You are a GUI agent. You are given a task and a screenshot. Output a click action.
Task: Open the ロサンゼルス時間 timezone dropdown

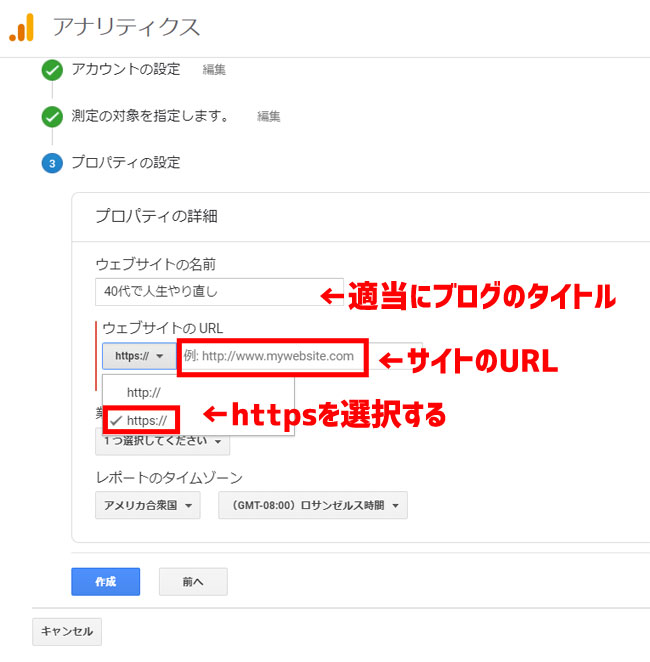click(312, 505)
